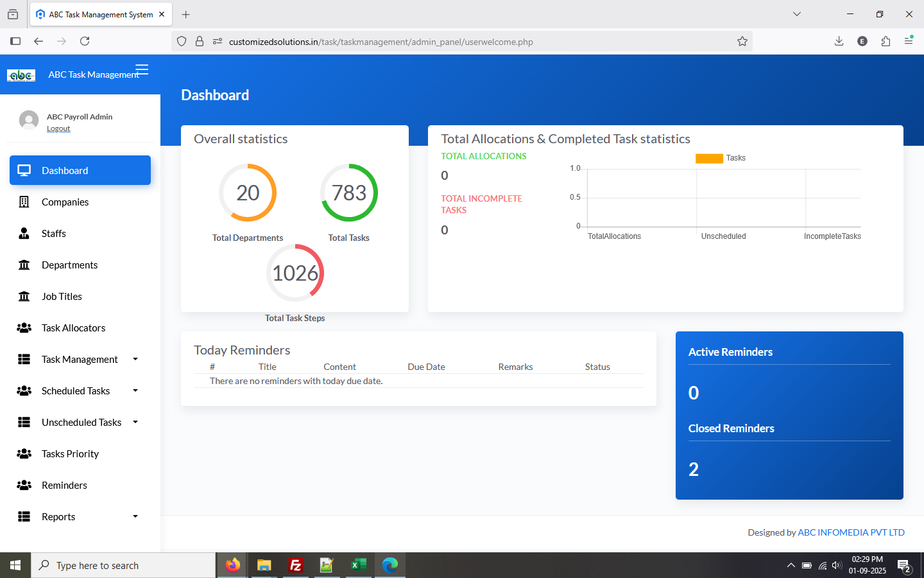Toggle the orange Tasks legend swatch
924x578 pixels.
point(709,158)
